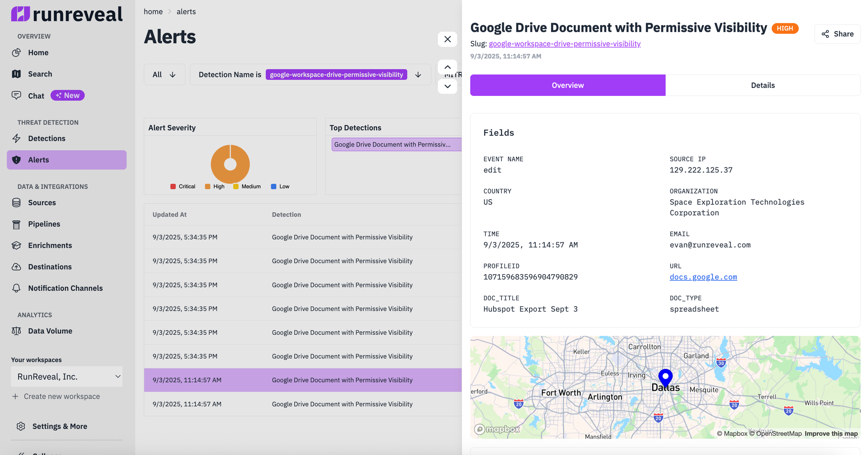Image resolution: width=868 pixels, height=455 pixels.
Task: Click Improve this map link
Action: 831,433
